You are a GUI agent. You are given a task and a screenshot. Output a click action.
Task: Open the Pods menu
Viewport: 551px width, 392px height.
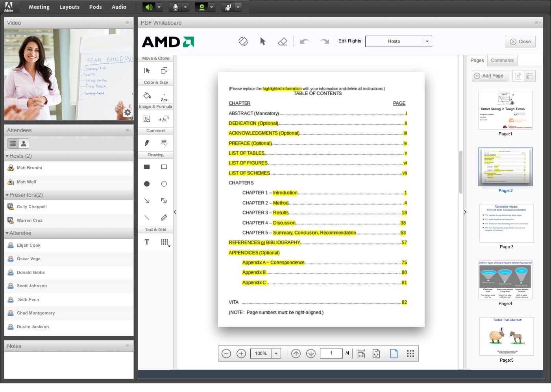(96, 7)
